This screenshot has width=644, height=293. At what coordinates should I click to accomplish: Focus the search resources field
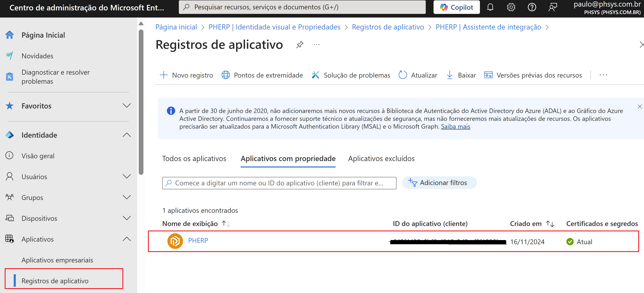point(302,7)
